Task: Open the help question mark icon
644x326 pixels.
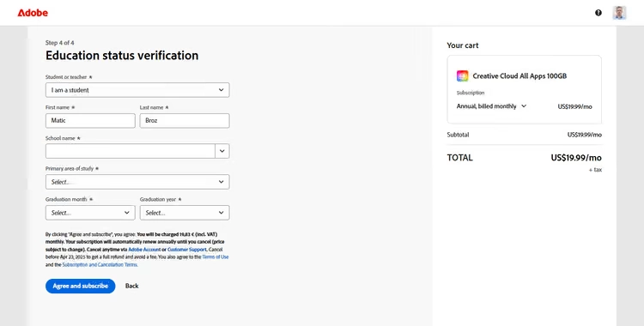Action: coord(598,13)
